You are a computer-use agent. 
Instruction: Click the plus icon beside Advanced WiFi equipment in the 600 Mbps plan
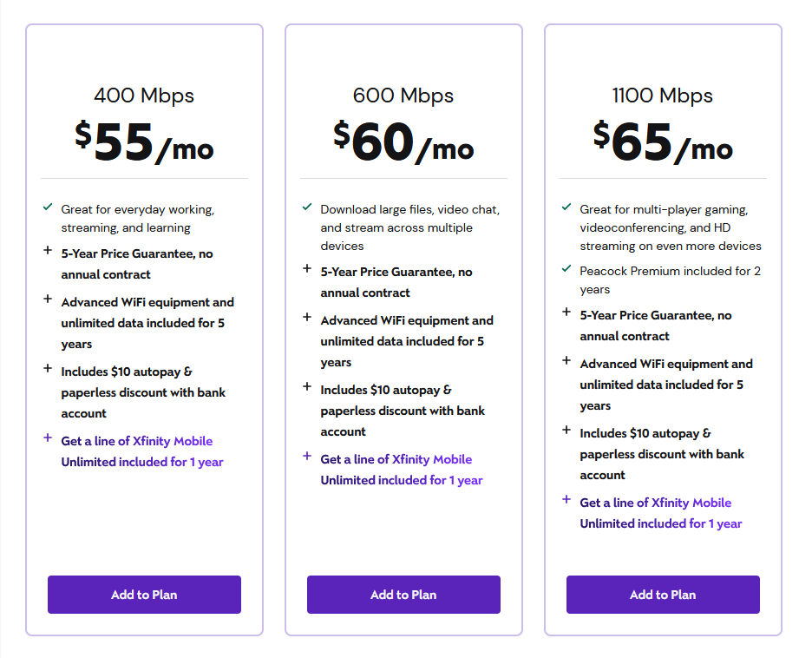click(x=307, y=317)
